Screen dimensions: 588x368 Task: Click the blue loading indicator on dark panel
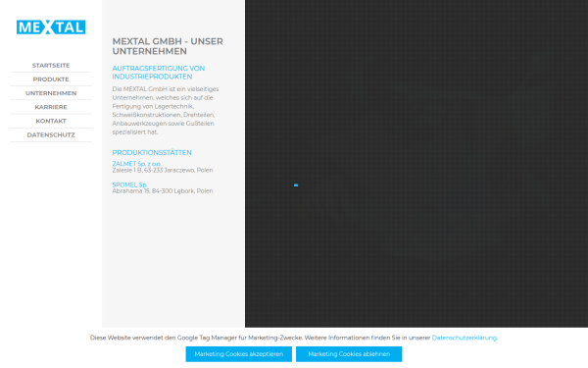pyautogui.click(x=296, y=185)
